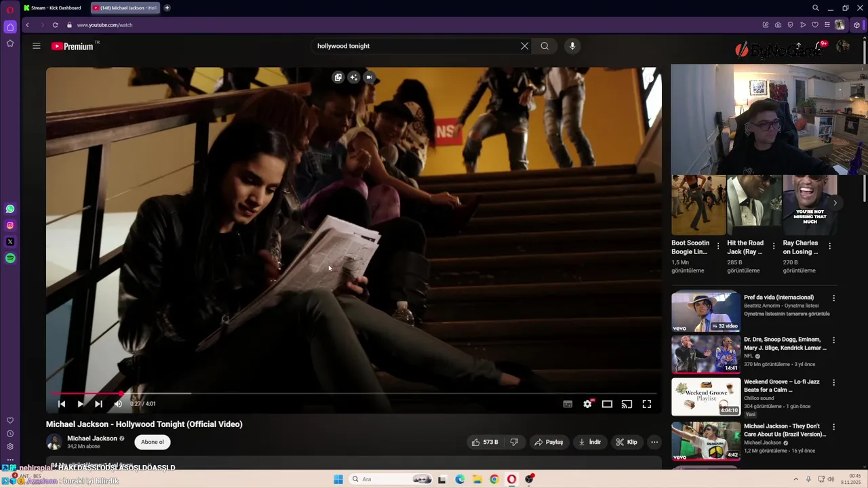Click the YouTube search magnifier button
This screenshot has height=488, width=868.
point(545,46)
